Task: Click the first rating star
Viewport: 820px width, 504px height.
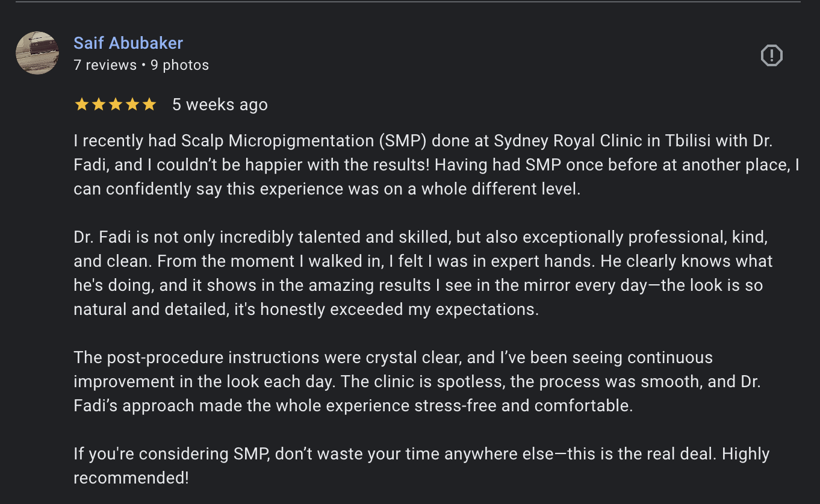Action: point(81,105)
